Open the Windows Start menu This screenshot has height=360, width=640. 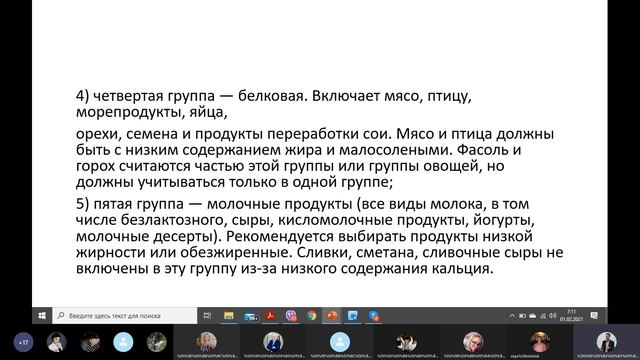click(x=42, y=316)
